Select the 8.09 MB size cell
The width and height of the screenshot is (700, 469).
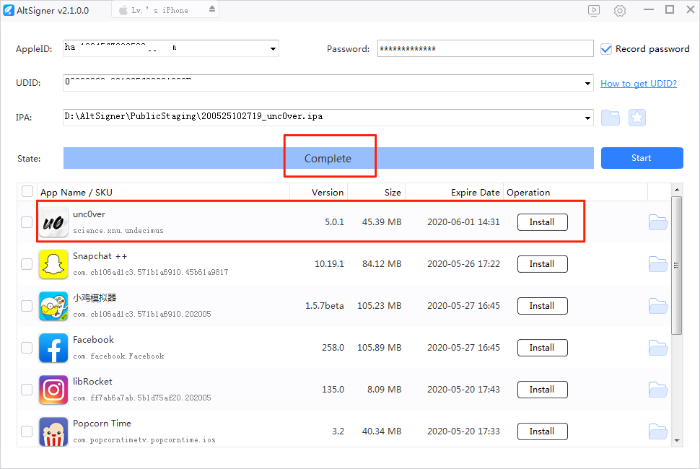(x=384, y=390)
